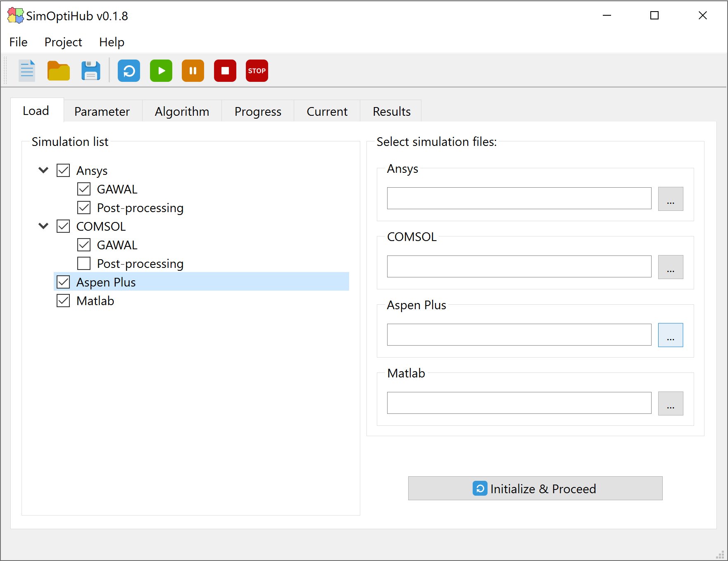Select Post-processing label under COMSOL
The height and width of the screenshot is (561, 728).
140,263
